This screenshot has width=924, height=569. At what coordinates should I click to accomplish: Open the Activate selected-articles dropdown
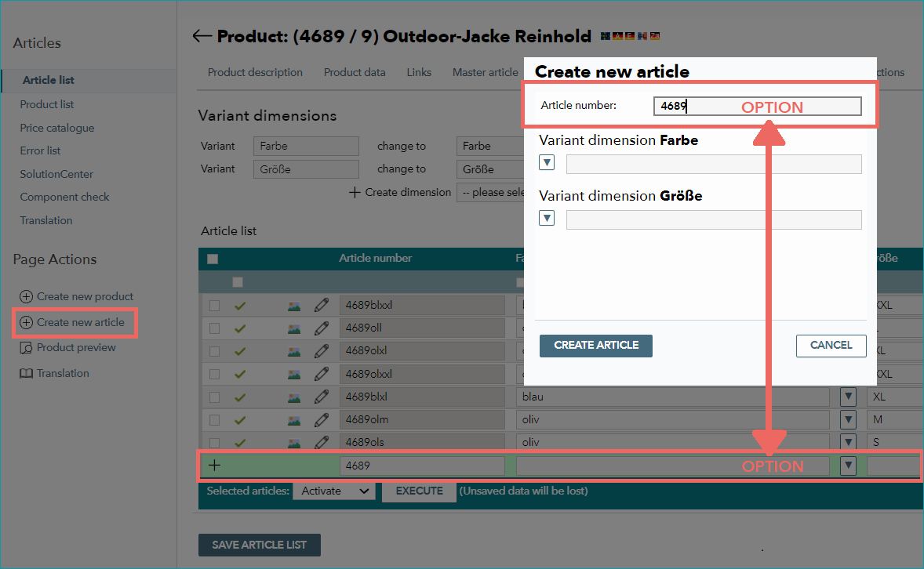334,491
